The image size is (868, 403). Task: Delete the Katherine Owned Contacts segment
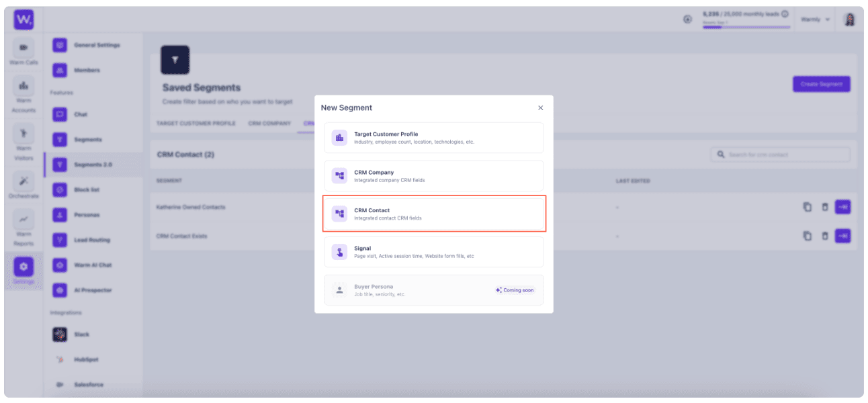click(x=825, y=207)
